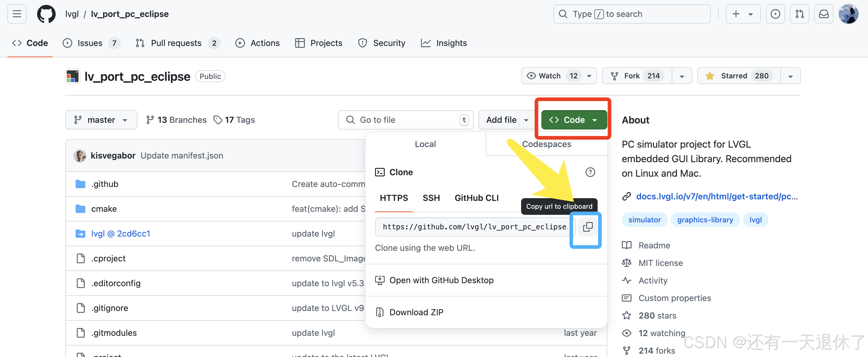
Task: Open the pull requests icon in the header
Action: pyautogui.click(x=799, y=14)
